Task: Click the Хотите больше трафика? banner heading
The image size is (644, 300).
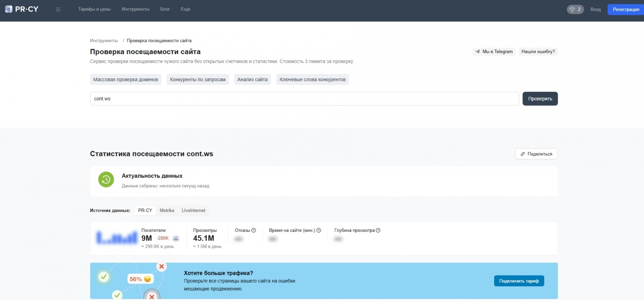Action: tap(218, 273)
